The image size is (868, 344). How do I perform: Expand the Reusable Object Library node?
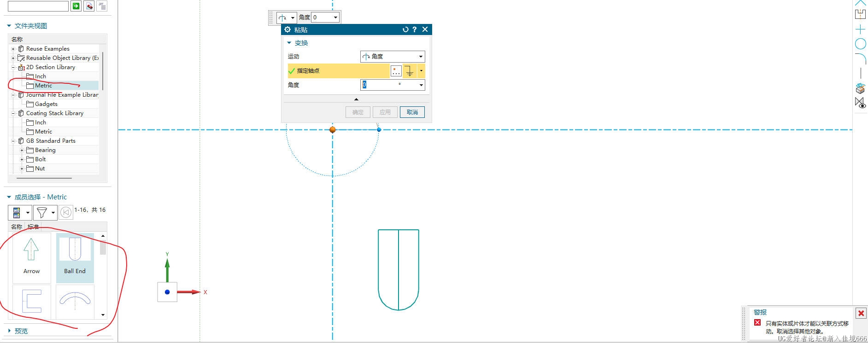(13, 58)
